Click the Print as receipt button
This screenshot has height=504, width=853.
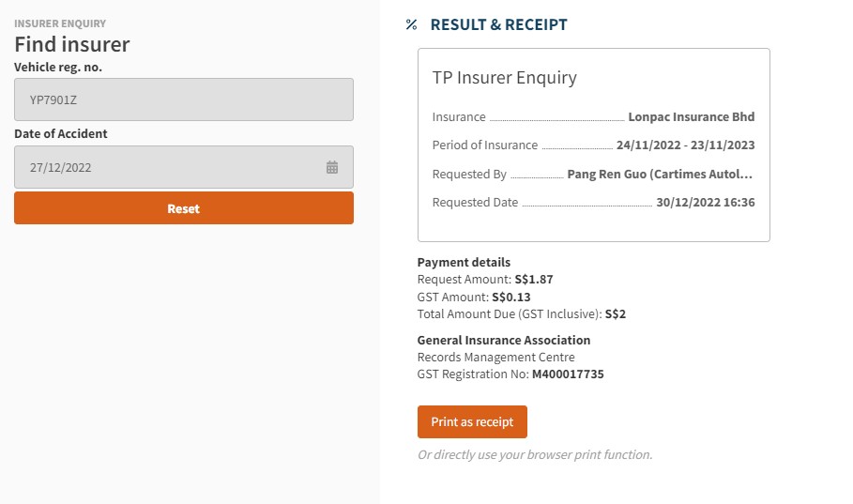click(472, 422)
